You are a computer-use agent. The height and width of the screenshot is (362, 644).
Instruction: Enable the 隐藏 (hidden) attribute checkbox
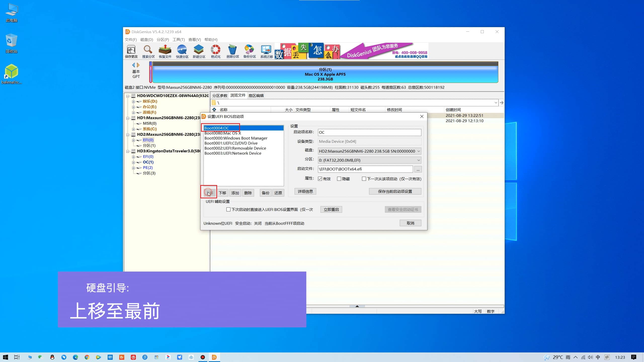tap(339, 179)
